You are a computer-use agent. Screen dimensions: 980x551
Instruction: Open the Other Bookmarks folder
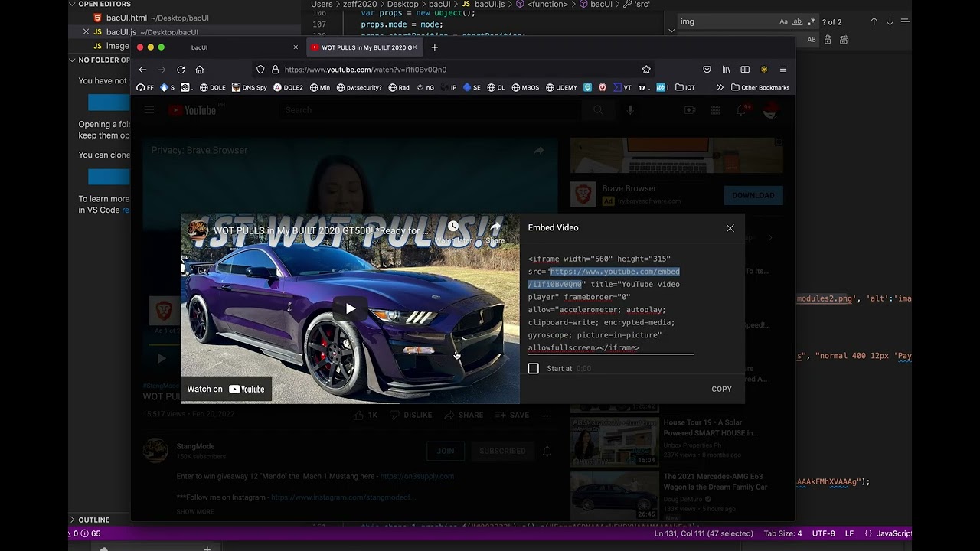(x=760, y=88)
